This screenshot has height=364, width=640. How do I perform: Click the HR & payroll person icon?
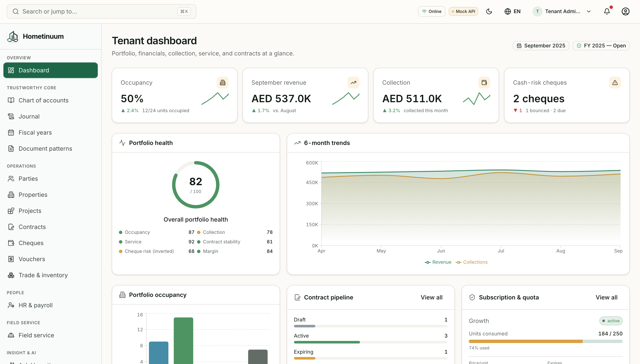click(x=11, y=305)
